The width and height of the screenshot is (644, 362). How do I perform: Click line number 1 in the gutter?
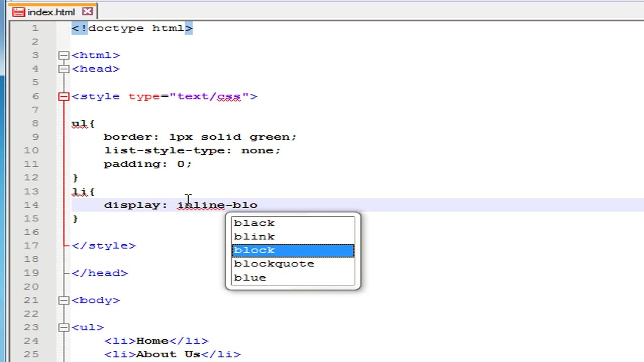[x=35, y=28]
